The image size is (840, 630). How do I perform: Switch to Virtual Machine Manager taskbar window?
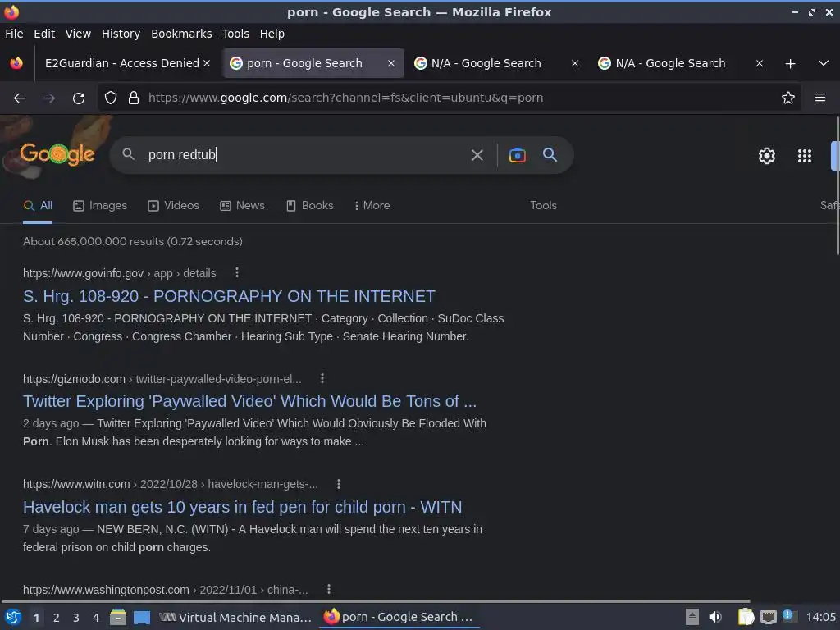coord(235,618)
